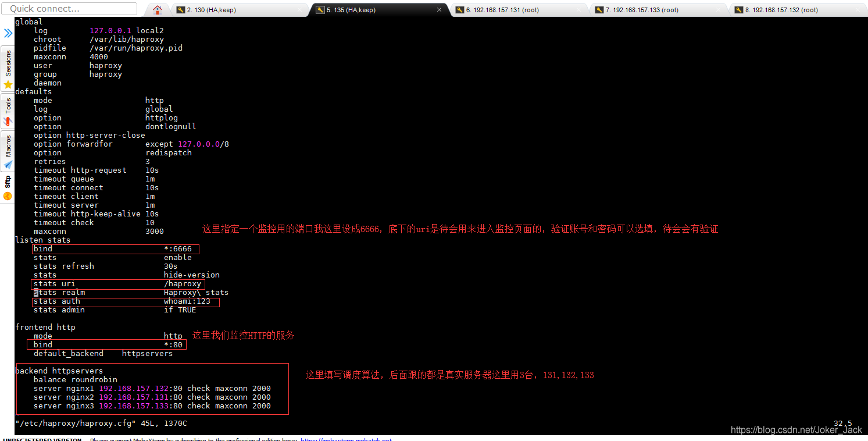The height and width of the screenshot is (441, 868).
Task: Click the 'stats realm Haproxy\ stats' line
Action: (131, 292)
